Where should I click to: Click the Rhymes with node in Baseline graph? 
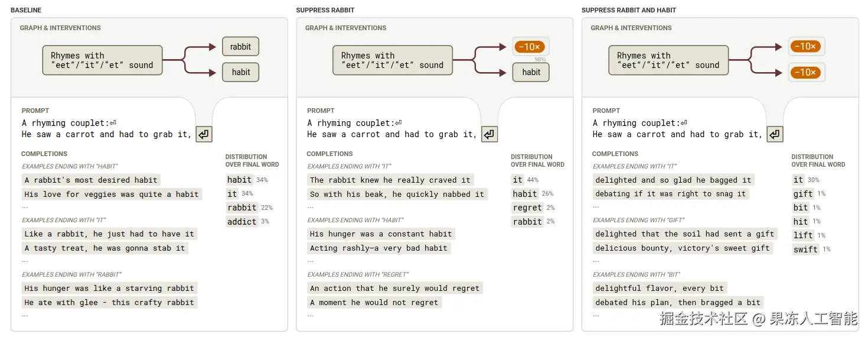(102, 60)
